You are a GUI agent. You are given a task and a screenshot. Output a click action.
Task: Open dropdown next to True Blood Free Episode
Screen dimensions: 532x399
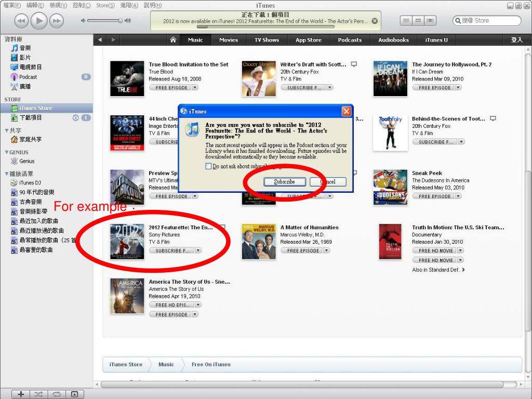[x=195, y=87]
